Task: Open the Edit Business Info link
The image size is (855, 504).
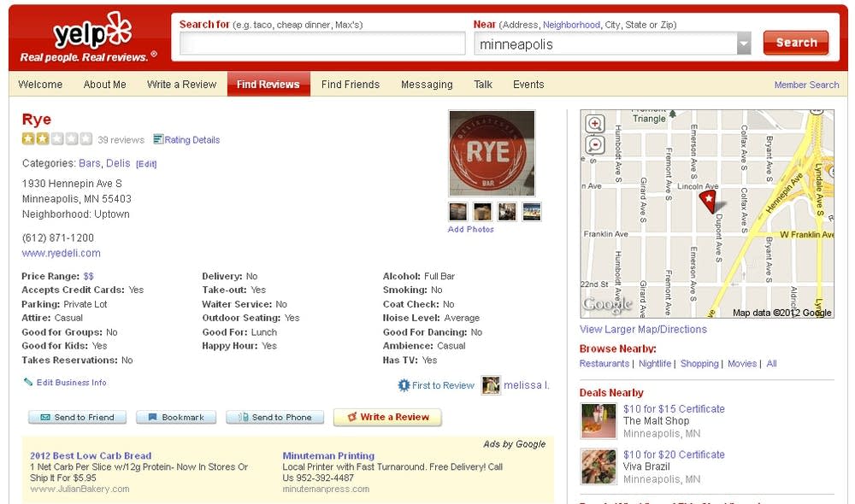Action: 72,383
